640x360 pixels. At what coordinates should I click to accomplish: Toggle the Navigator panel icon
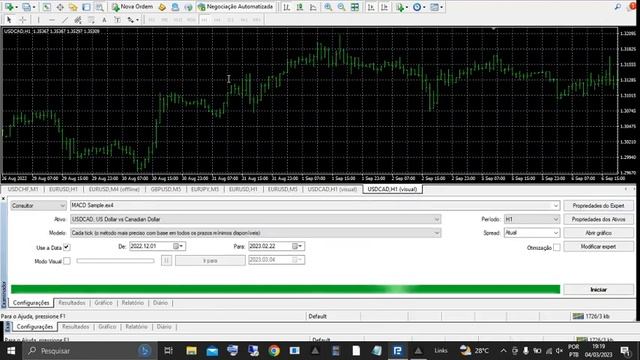(73, 7)
